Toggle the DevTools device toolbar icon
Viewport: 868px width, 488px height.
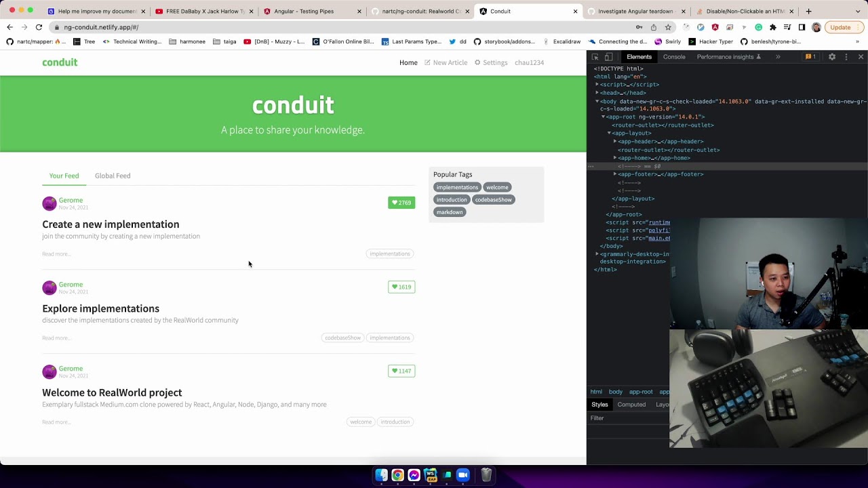click(608, 57)
